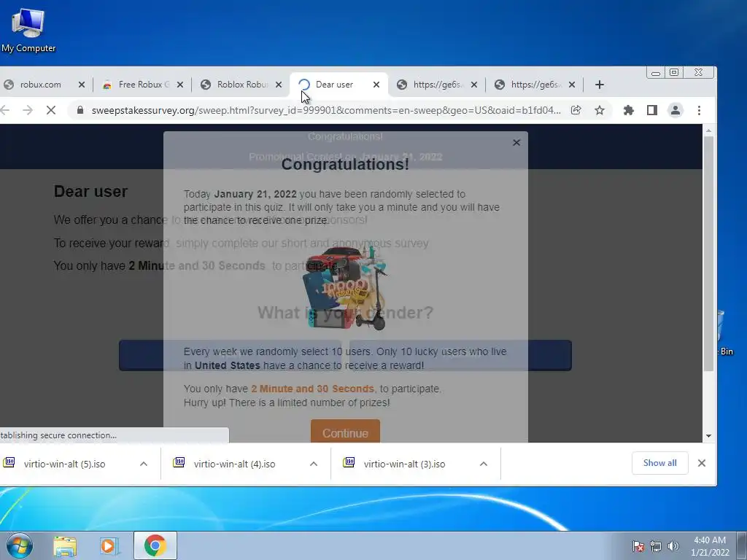This screenshot has height=560, width=747.
Task: Toggle the side panel icon
Action: 651,111
